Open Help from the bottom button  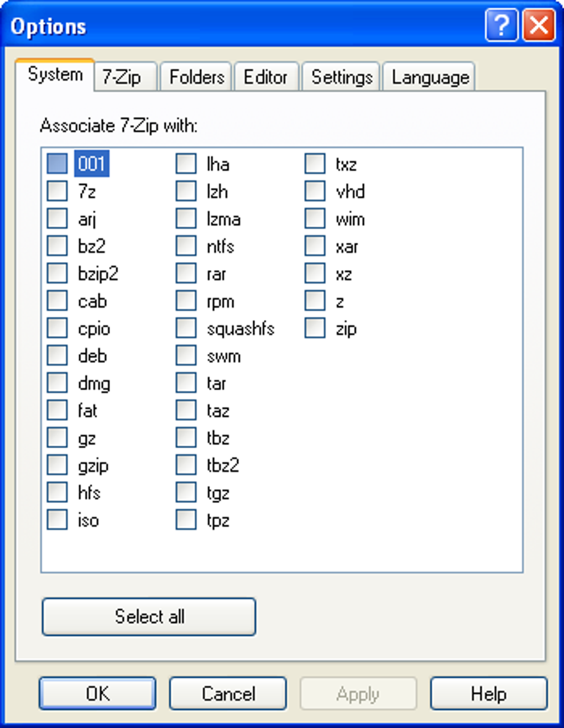click(488, 693)
